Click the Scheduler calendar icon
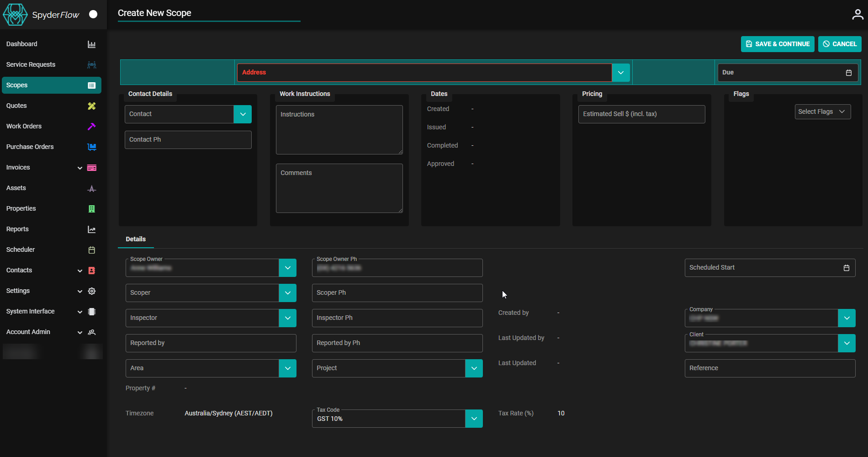The width and height of the screenshot is (868, 457). pyautogui.click(x=91, y=250)
